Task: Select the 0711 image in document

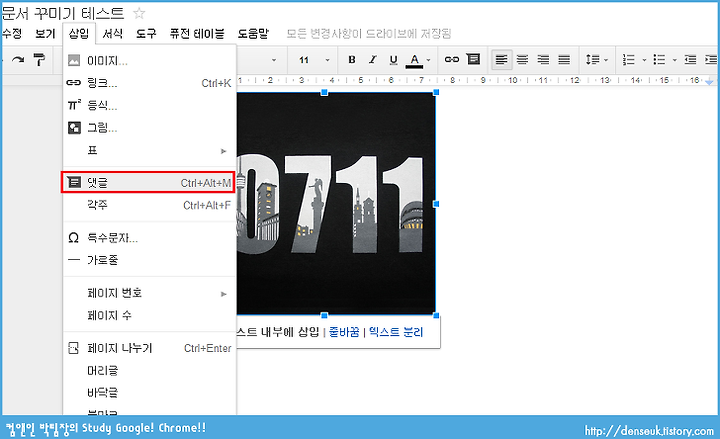Action: click(x=336, y=203)
